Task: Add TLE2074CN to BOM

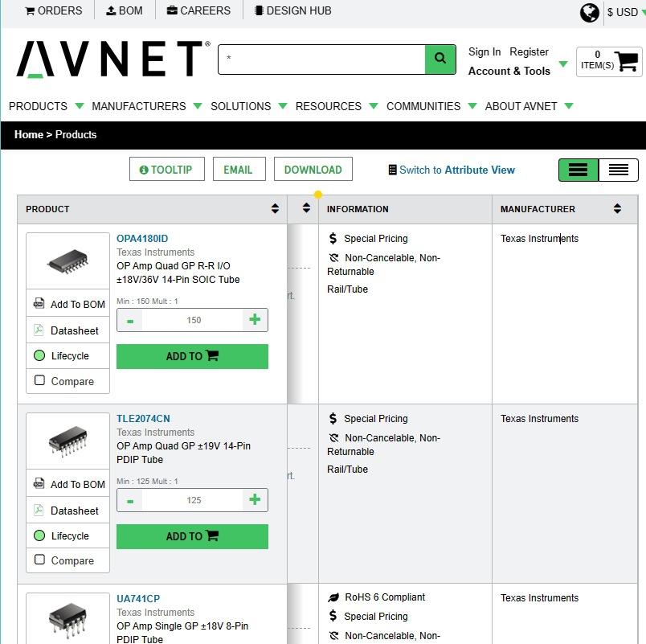Action: pos(69,484)
